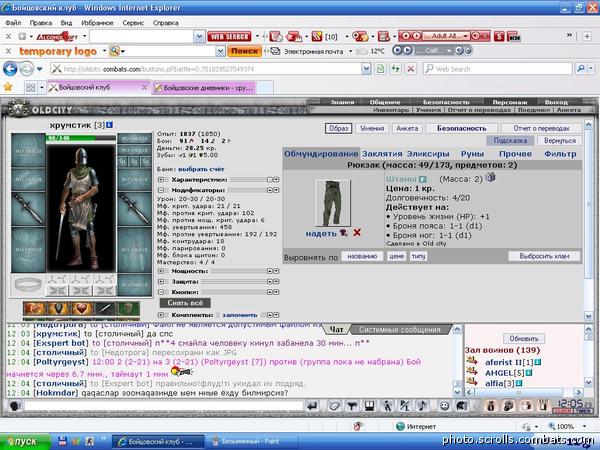Open the toolbar search box dropdown next to WEB SEARCH
The height and width of the screenshot is (450, 600).
(x=199, y=37)
